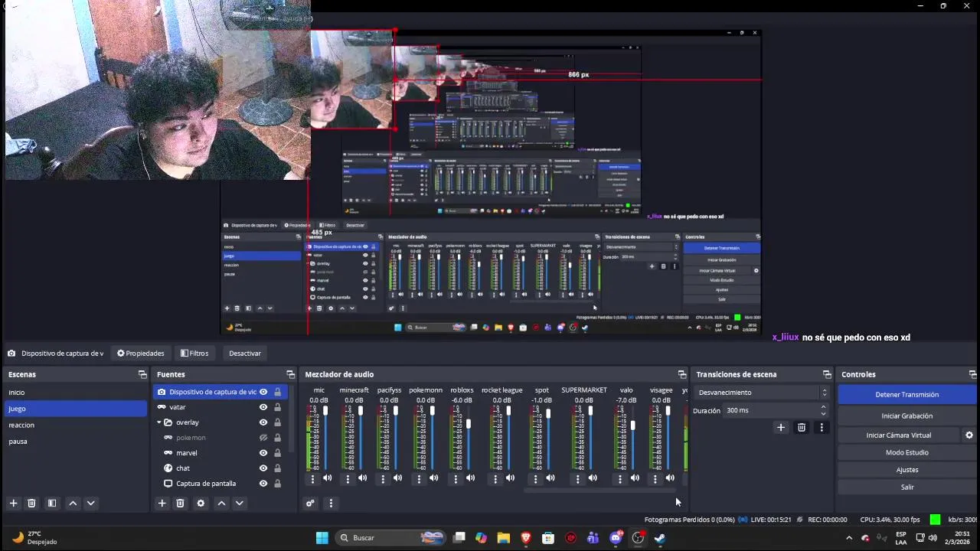Adjust the mic volume fader

coord(325,411)
